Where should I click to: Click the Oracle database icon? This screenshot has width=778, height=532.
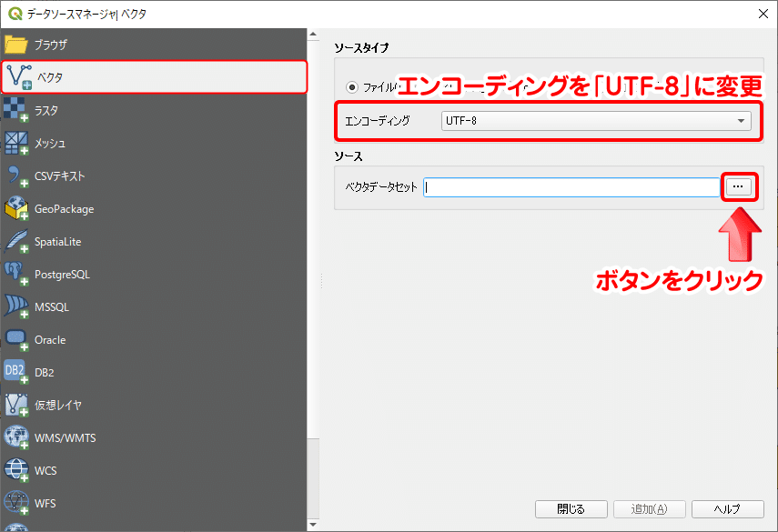(x=15, y=340)
